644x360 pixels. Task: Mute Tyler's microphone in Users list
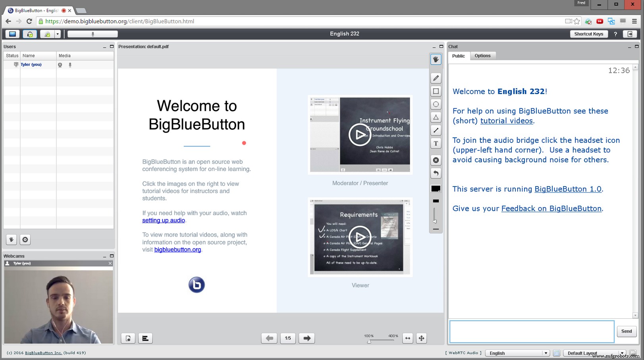tap(70, 65)
